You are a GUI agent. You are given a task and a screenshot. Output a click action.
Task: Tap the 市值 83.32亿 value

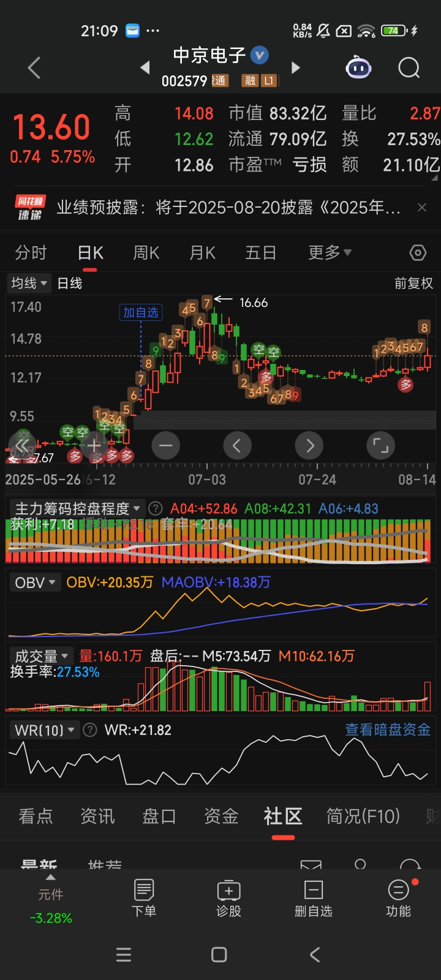point(298,113)
